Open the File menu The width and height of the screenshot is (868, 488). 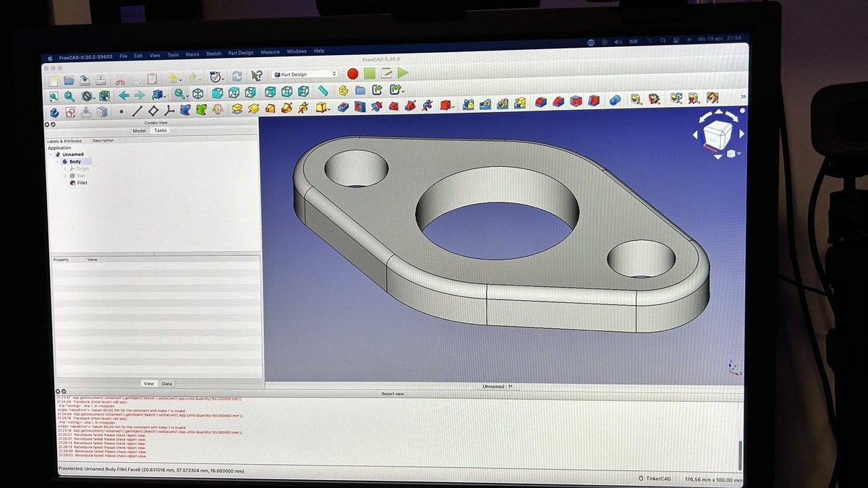123,56
